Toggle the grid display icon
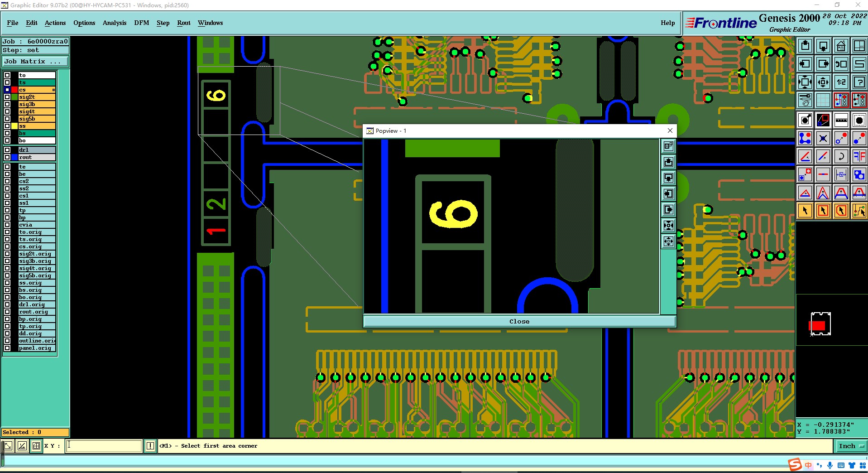The image size is (868, 473). 823,100
